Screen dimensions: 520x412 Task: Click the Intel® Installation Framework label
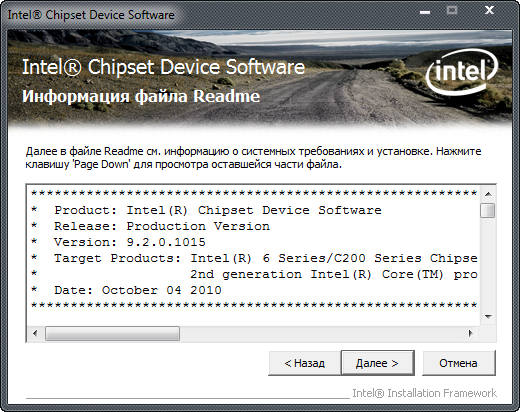click(x=424, y=393)
